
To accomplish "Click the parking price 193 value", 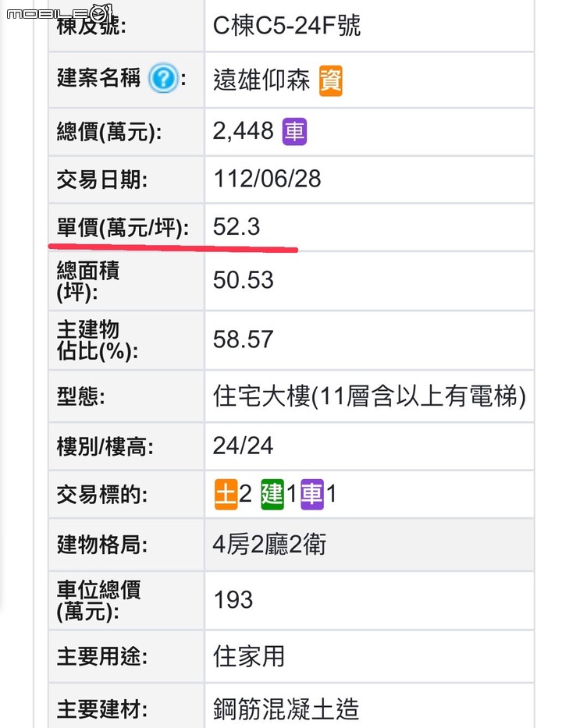I will 233,599.
